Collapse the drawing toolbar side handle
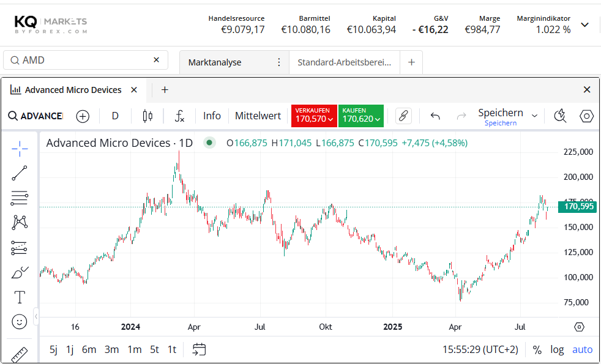 pos(36,316)
